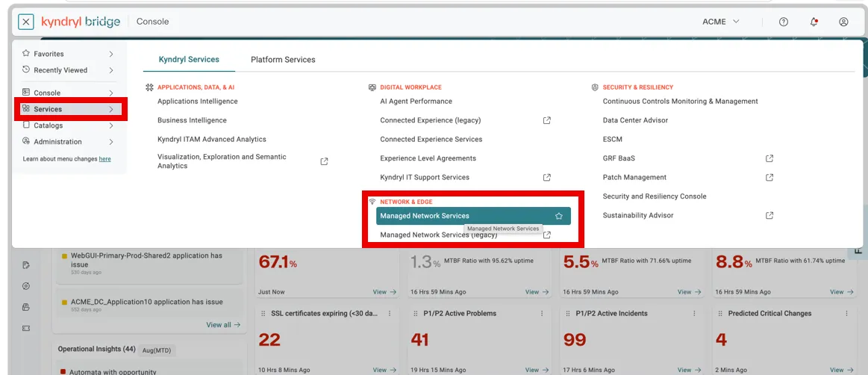View details of SSL certificates expiring card
Viewport: 868px width, 375px height.
pos(384,370)
